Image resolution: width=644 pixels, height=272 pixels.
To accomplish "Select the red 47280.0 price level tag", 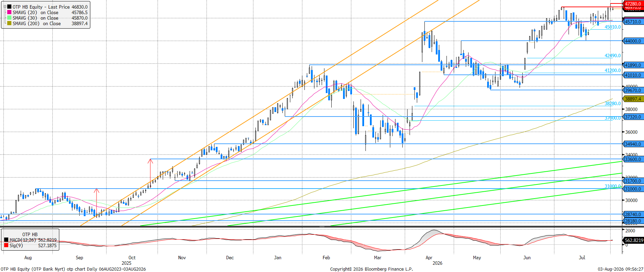I will 633,4.
